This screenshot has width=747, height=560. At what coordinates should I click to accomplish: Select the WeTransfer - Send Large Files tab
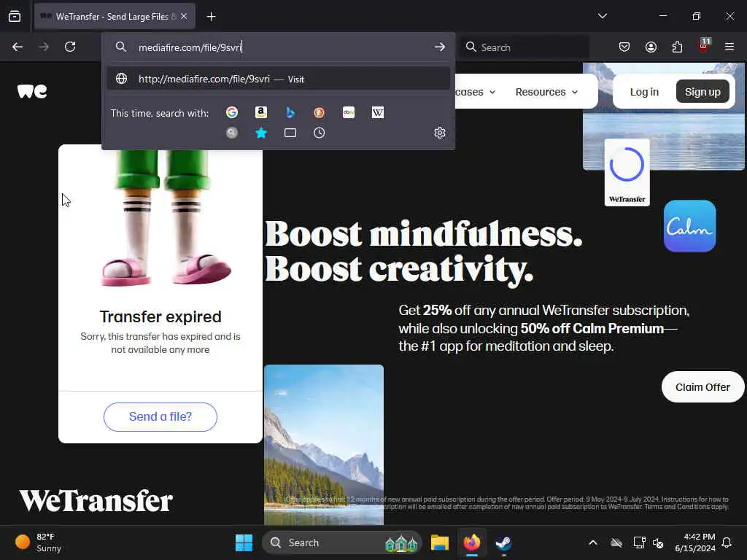pos(115,17)
